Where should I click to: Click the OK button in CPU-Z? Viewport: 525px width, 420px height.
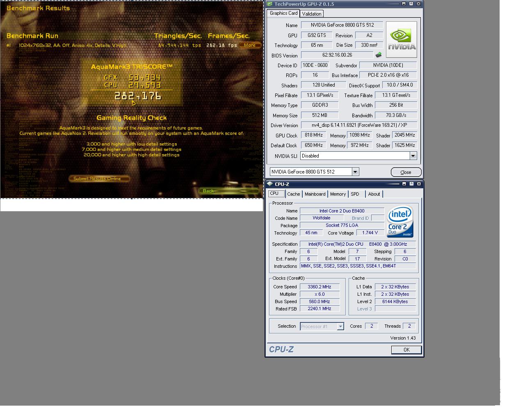(406, 349)
